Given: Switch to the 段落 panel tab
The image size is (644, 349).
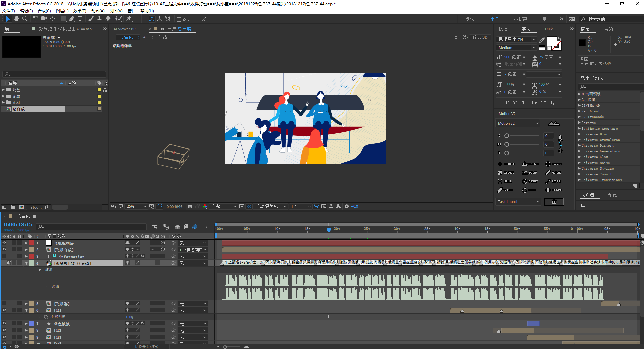Looking at the screenshot, I should pyautogui.click(x=503, y=29).
